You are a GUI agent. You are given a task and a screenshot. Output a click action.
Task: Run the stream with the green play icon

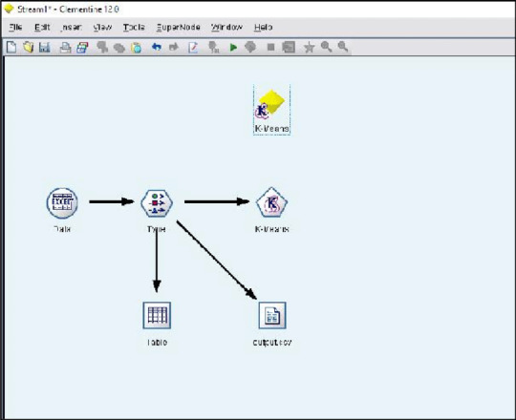click(233, 48)
